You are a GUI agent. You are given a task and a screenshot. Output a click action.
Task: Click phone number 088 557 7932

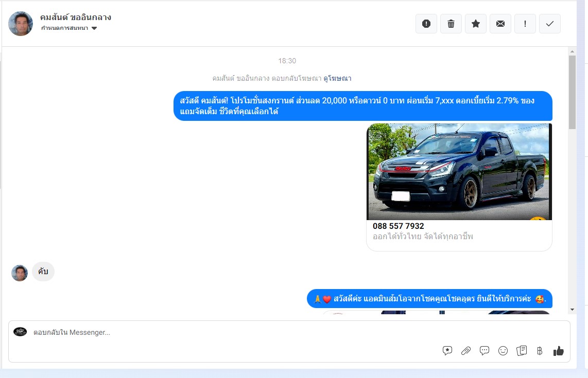(398, 226)
